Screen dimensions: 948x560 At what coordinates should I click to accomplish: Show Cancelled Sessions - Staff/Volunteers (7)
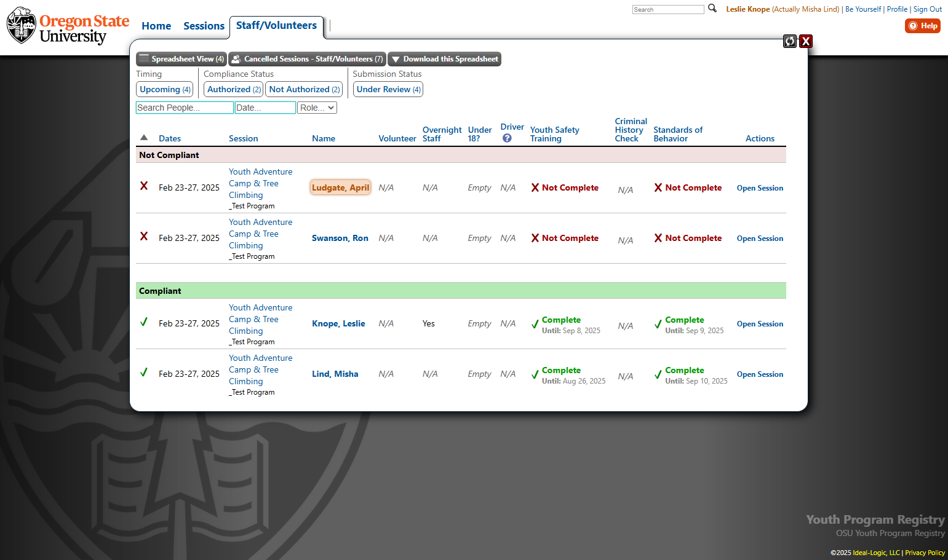[308, 59]
